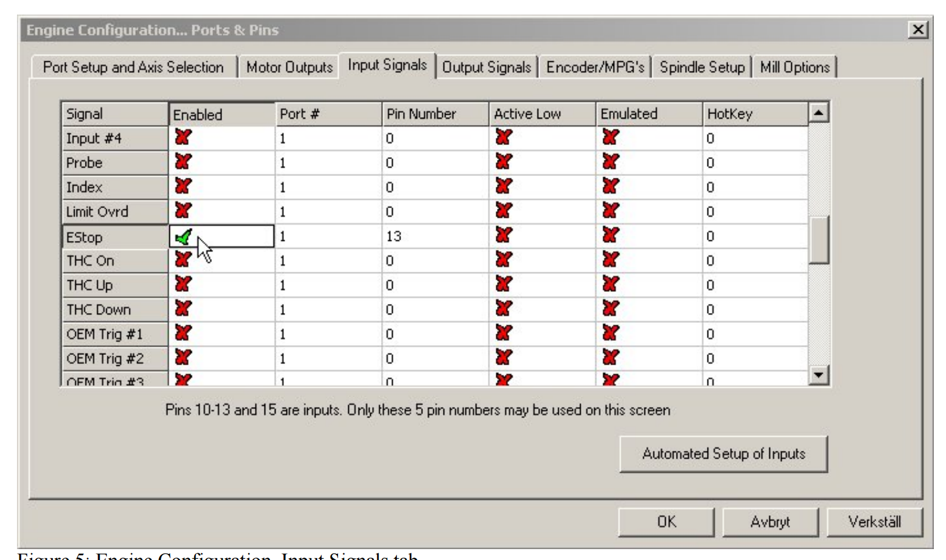Screen dimensions: 946x560
Task: Click Enabled red X for THC On
Action: (x=182, y=260)
